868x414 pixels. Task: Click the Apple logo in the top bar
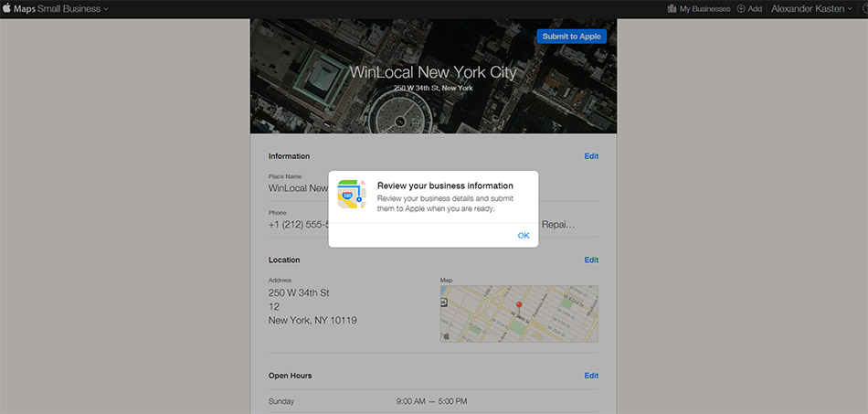6,8
